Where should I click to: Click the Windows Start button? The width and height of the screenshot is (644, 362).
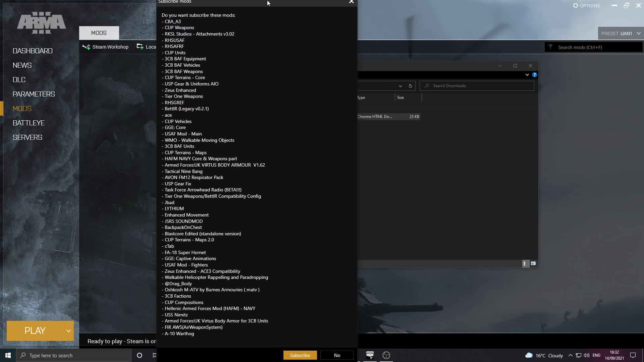point(8,355)
